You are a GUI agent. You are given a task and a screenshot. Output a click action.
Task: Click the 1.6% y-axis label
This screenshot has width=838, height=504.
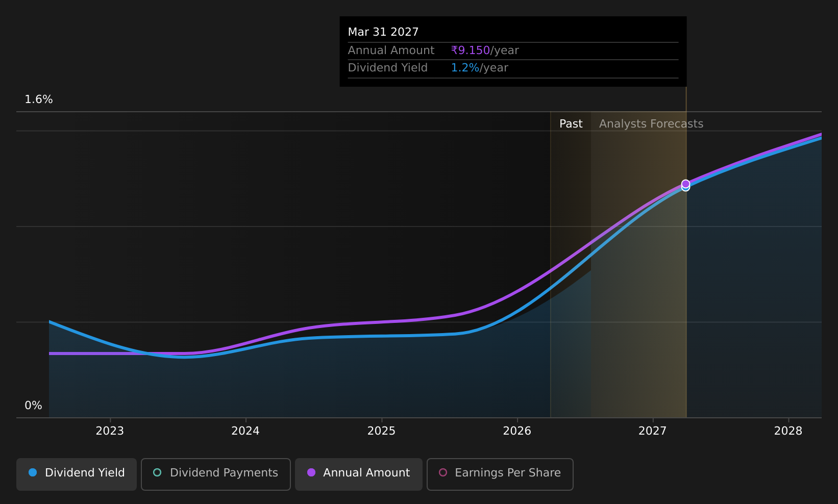tap(39, 99)
